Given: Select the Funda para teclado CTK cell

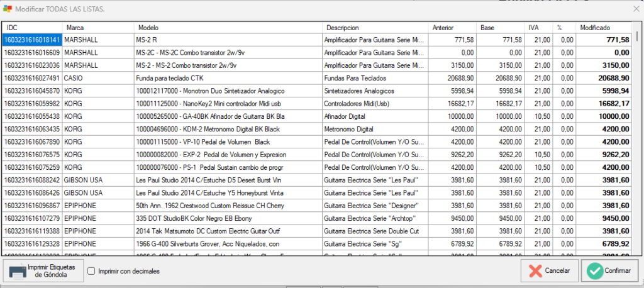Looking at the screenshot, I should click(228, 78).
